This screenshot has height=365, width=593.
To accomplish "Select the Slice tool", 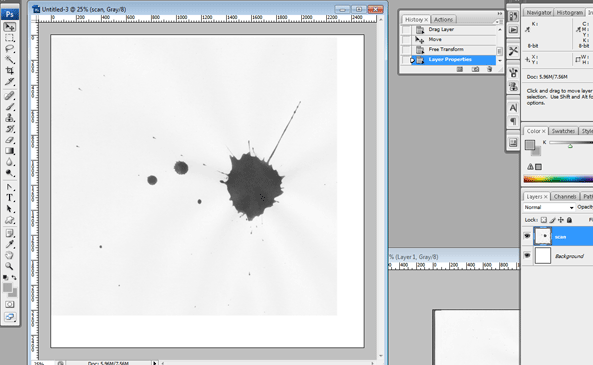I will pos(9,82).
